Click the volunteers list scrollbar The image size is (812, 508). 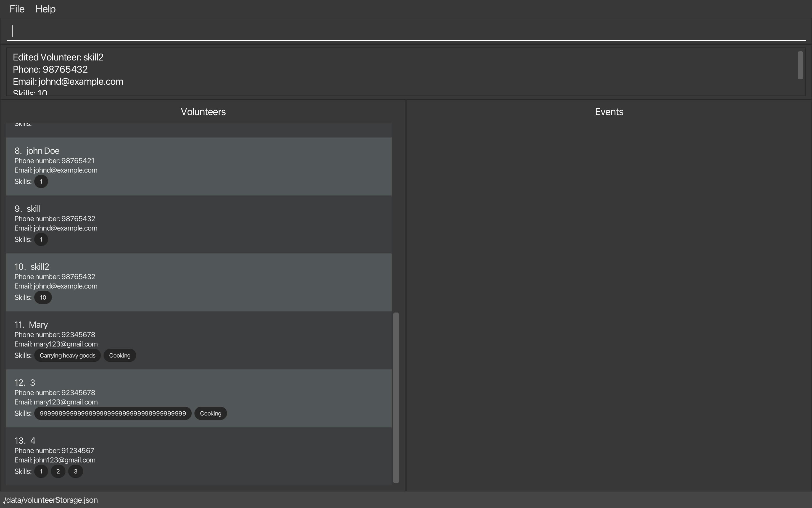[x=396, y=398]
